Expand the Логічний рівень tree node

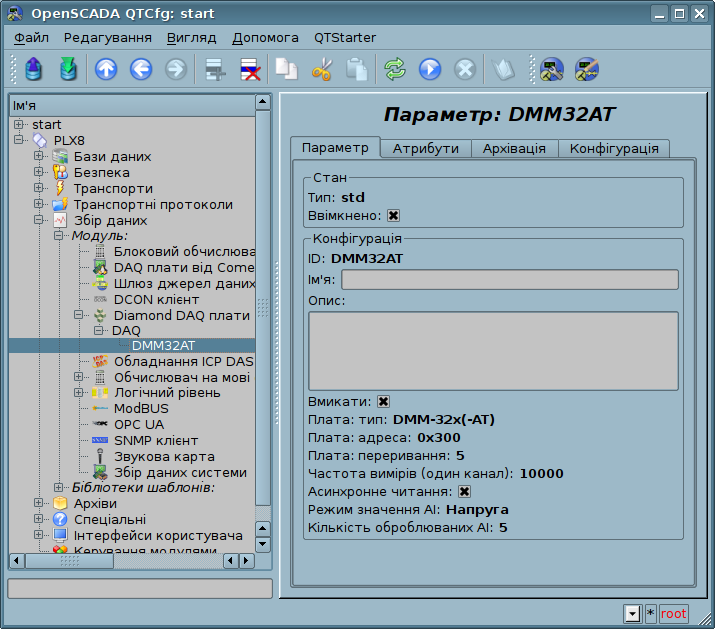tap(78, 393)
